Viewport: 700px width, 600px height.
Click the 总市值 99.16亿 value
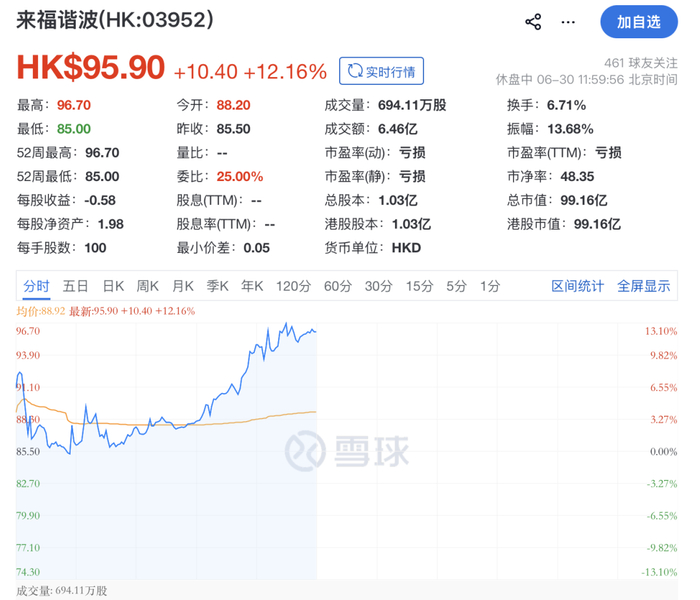point(584,200)
